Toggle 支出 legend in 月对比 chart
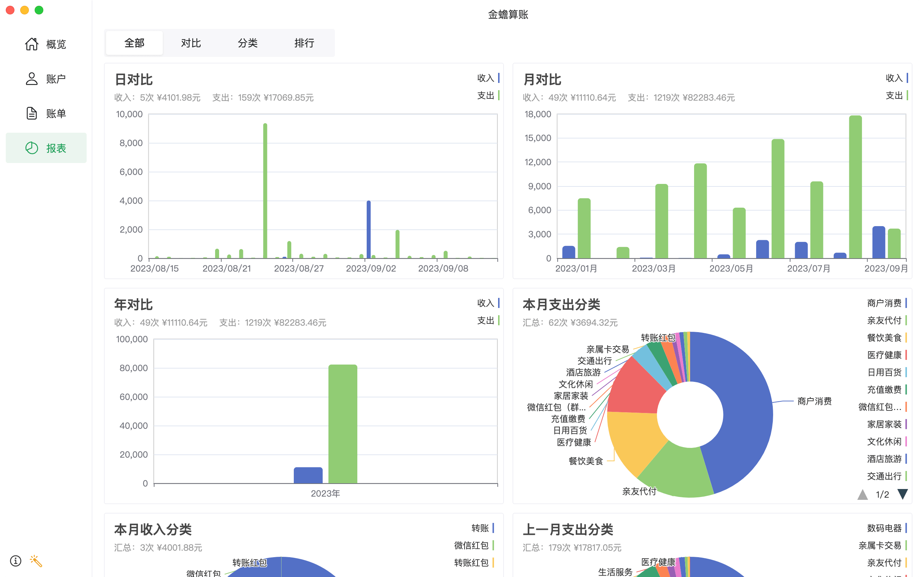Image resolution: width=924 pixels, height=577 pixels. pyautogui.click(x=896, y=96)
